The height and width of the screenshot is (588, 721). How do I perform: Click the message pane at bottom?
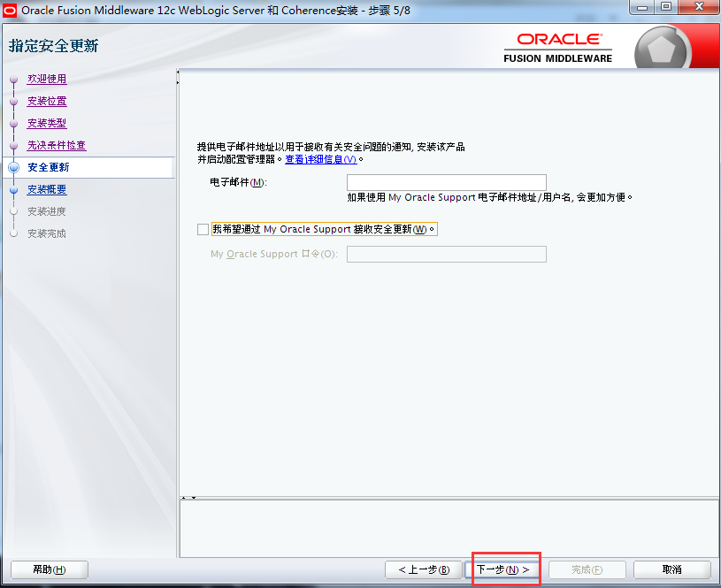pyautogui.click(x=449, y=529)
